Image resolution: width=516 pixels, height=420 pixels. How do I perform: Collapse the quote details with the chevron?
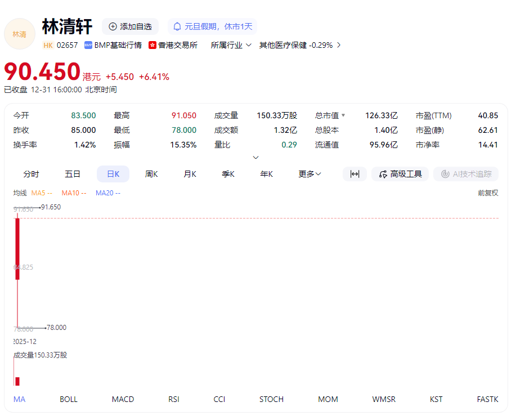click(x=256, y=157)
